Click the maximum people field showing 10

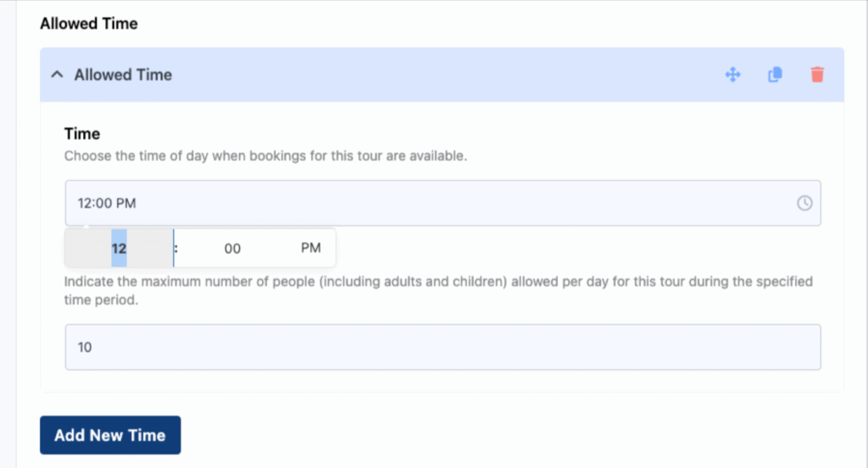tap(442, 347)
